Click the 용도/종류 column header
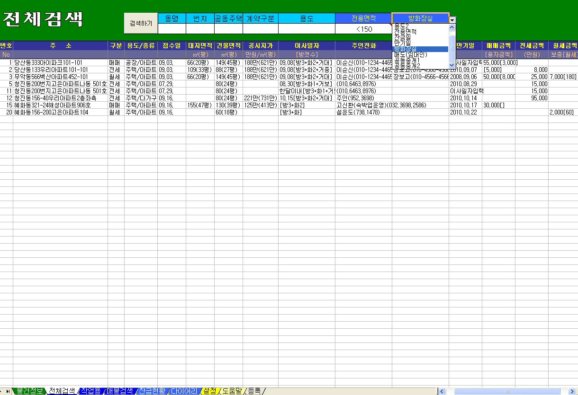This screenshot has height=395, width=578. [141, 46]
